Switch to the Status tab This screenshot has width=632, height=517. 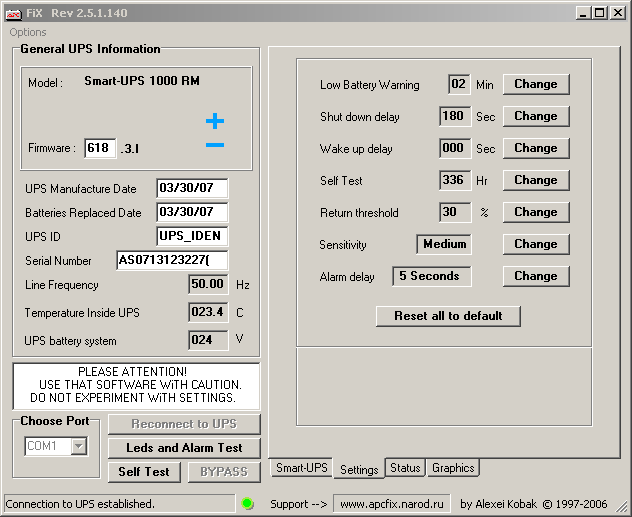(x=405, y=468)
